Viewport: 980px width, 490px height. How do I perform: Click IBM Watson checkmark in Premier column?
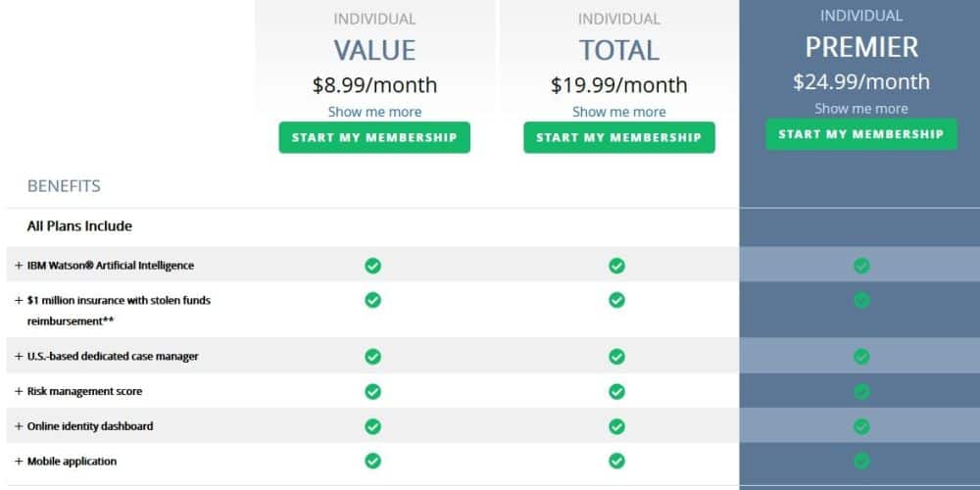pos(861,266)
